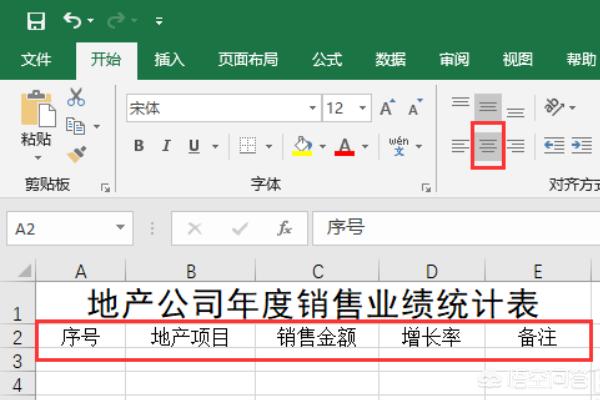This screenshot has height=400, width=600.
Task: Switch to the 页面布局 tab
Action: pyautogui.click(x=248, y=60)
